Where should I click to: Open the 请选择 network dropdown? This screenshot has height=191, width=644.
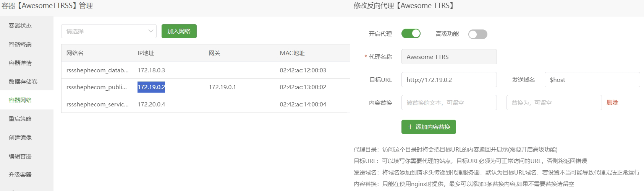pyautogui.click(x=108, y=31)
